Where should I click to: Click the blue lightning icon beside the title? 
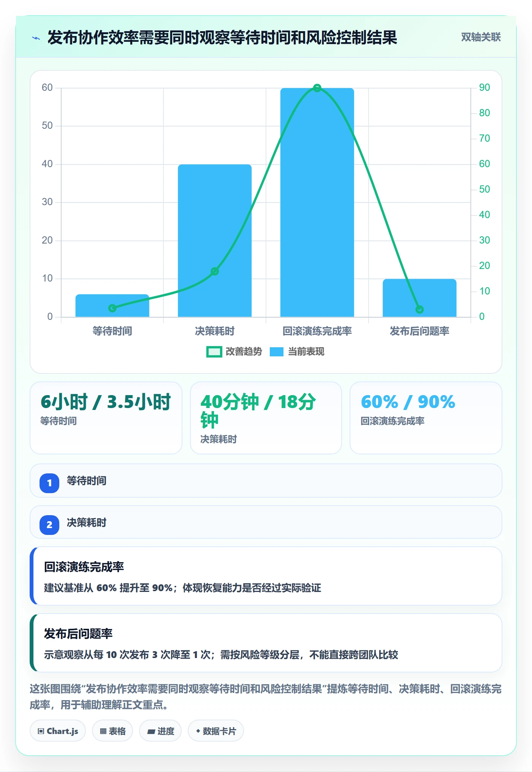coord(36,38)
